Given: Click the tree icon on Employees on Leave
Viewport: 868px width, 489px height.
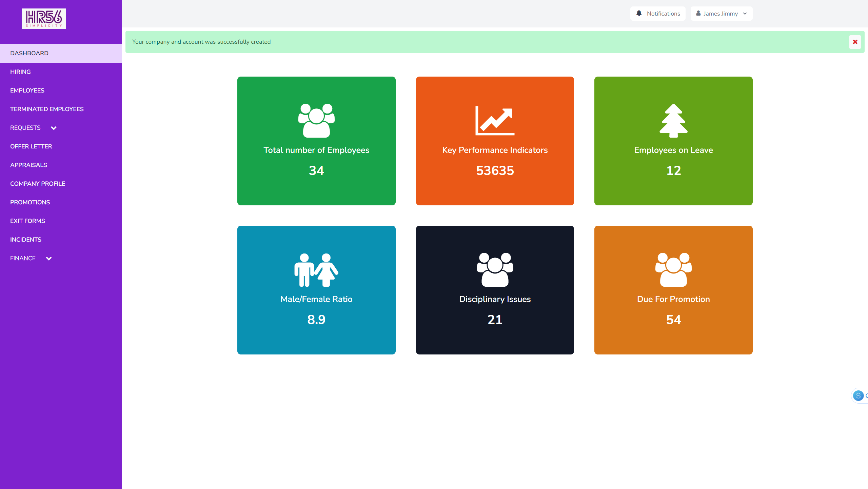Looking at the screenshot, I should pyautogui.click(x=673, y=121).
